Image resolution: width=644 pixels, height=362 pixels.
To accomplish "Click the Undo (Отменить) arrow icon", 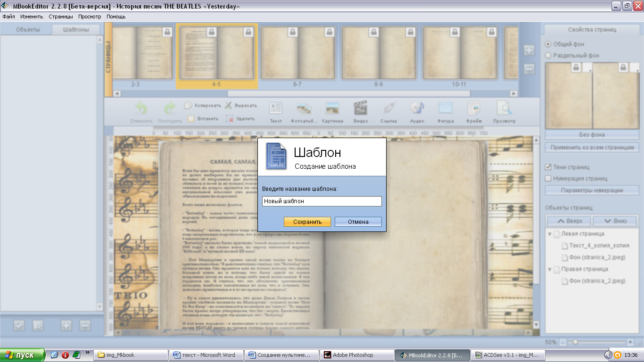I will click(141, 108).
